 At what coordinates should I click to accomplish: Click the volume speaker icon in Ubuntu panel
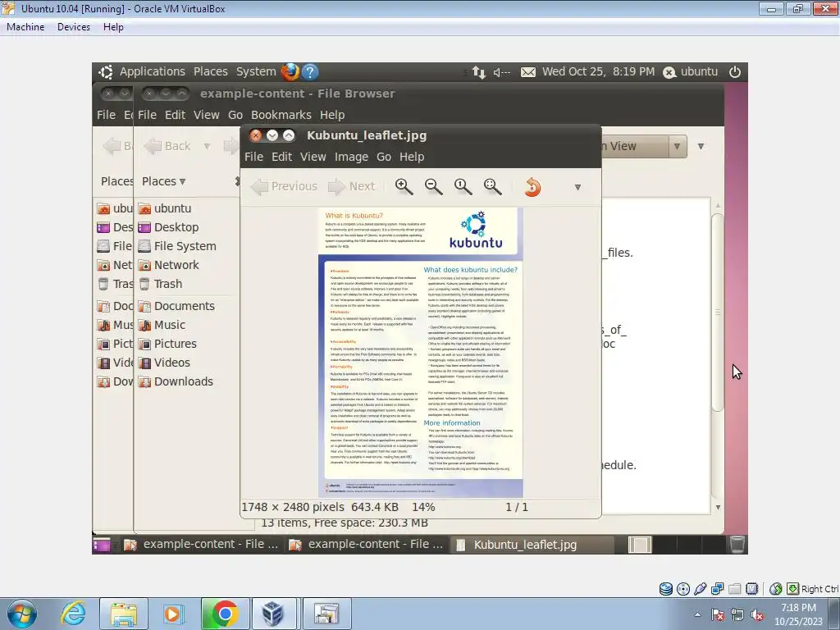[501, 72]
